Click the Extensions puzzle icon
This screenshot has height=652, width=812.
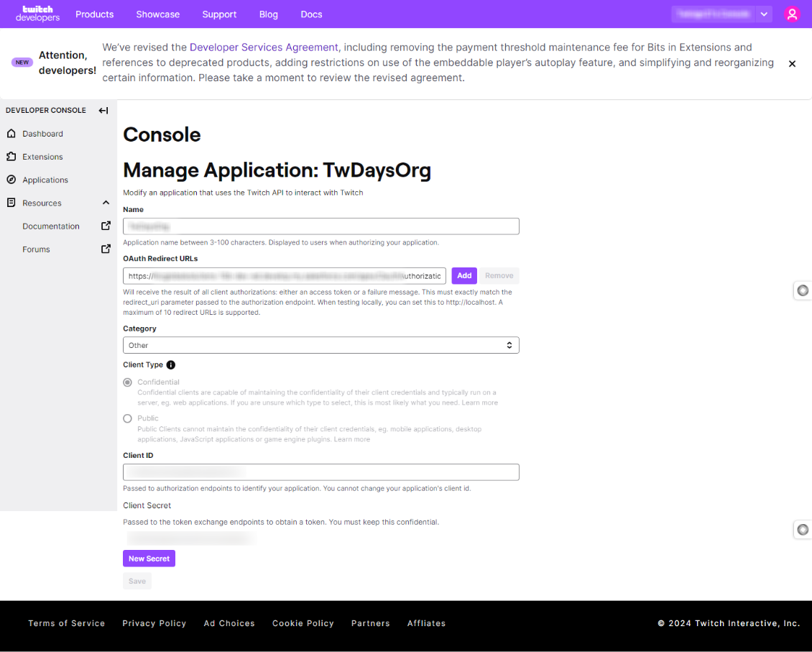pyautogui.click(x=11, y=157)
